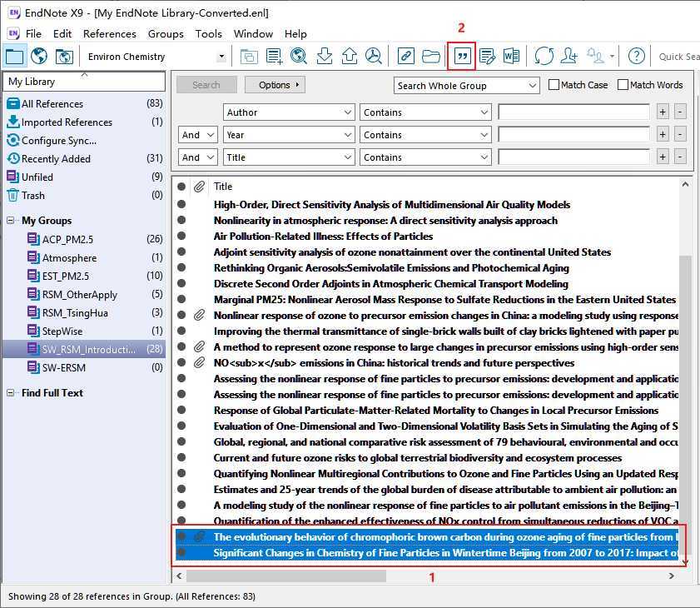
Task: Click the Author search text field
Action: point(573,112)
